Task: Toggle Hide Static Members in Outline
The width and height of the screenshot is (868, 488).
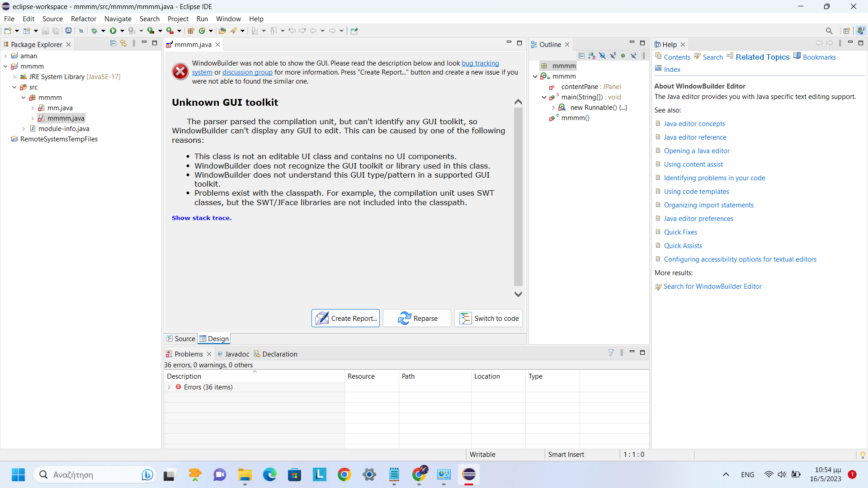Action: point(613,56)
